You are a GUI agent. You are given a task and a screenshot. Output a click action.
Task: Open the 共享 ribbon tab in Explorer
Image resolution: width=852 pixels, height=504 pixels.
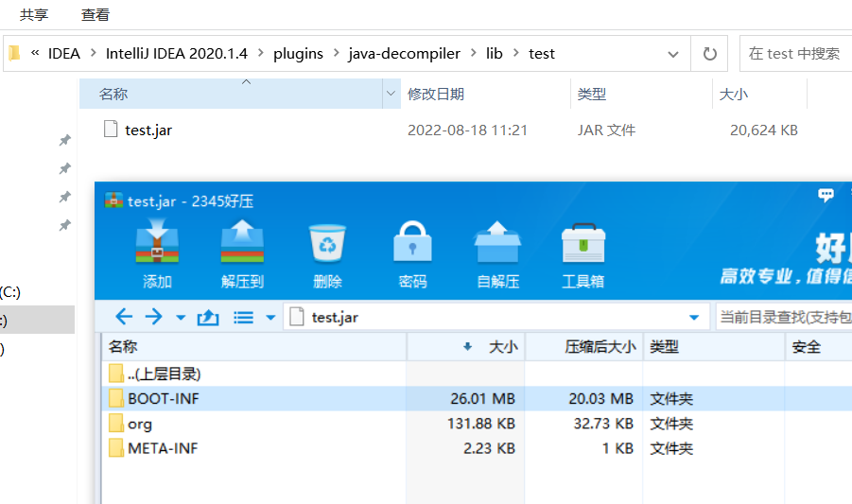(34, 15)
